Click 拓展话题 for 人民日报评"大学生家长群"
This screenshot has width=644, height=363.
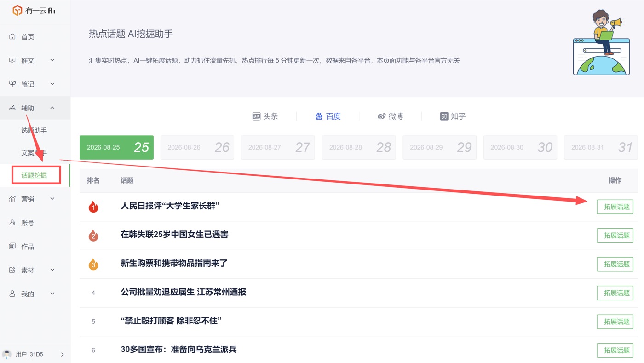point(615,207)
